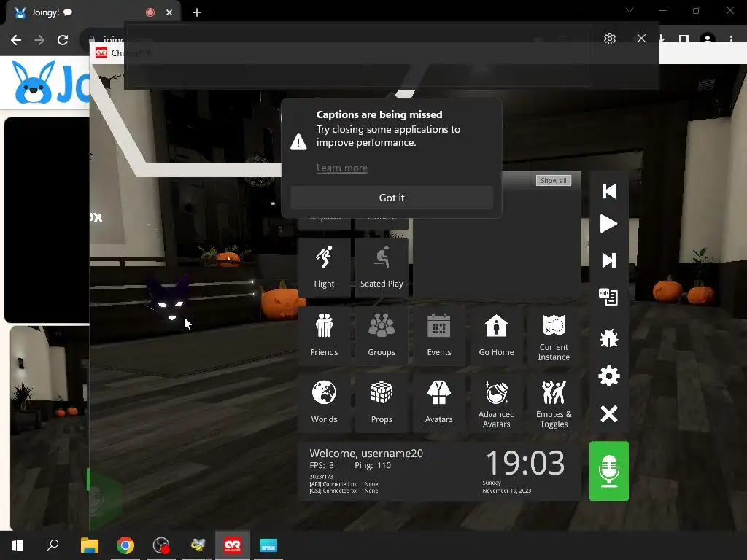Click the Welcome, username20 text
The width and height of the screenshot is (747, 560).
pyautogui.click(x=366, y=454)
